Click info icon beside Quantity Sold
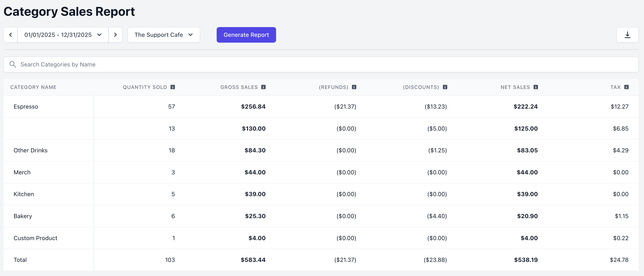The height and width of the screenshot is (276, 644). coord(173,87)
